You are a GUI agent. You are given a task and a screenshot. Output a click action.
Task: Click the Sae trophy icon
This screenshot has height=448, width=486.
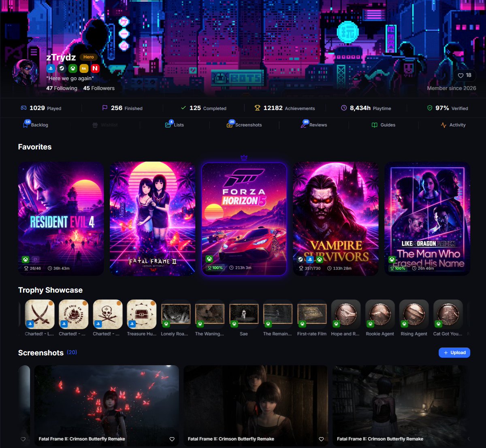coord(244,314)
